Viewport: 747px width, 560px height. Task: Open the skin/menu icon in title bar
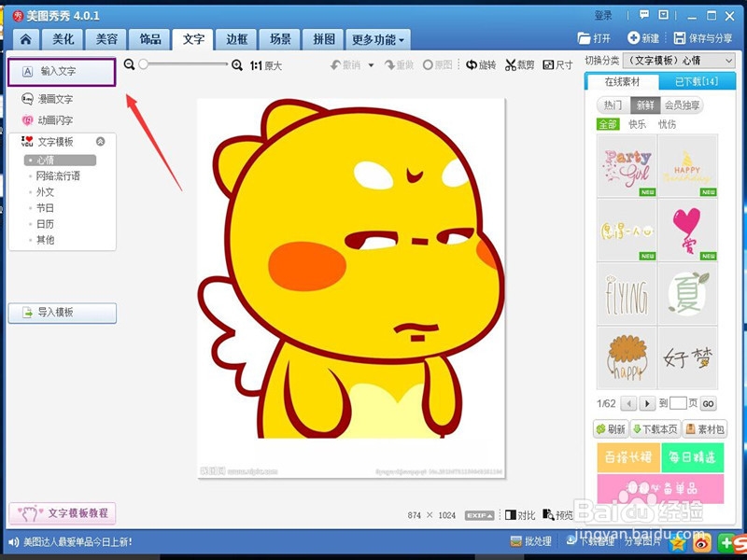(663, 15)
